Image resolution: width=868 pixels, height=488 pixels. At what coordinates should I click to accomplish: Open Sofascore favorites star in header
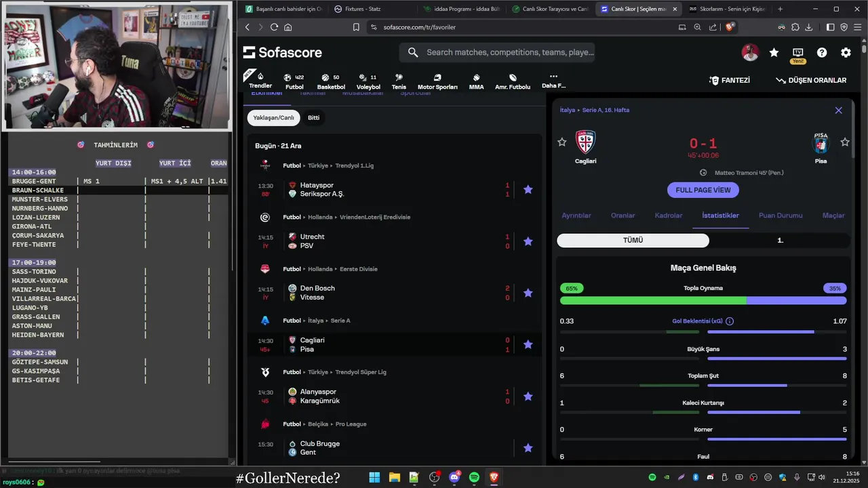pyautogui.click(x=774, y=53)
